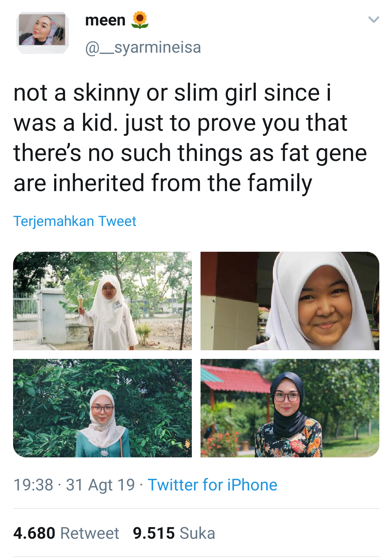392x558 pixels.
Task: Click Terjemahkan Tweet link
Action: coord(74,221)
